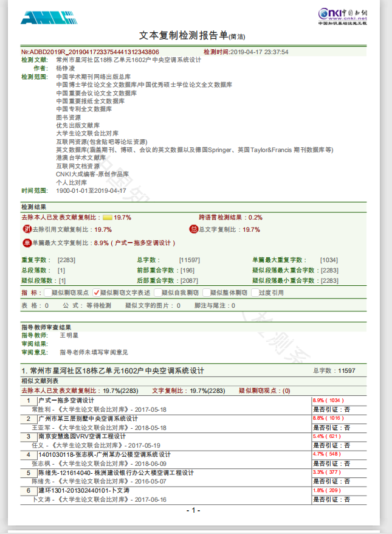This screenshot has height=534, width=392.
Task: Click the red 总 icon before 总文字复制比
Action: [x=194, y=229]
